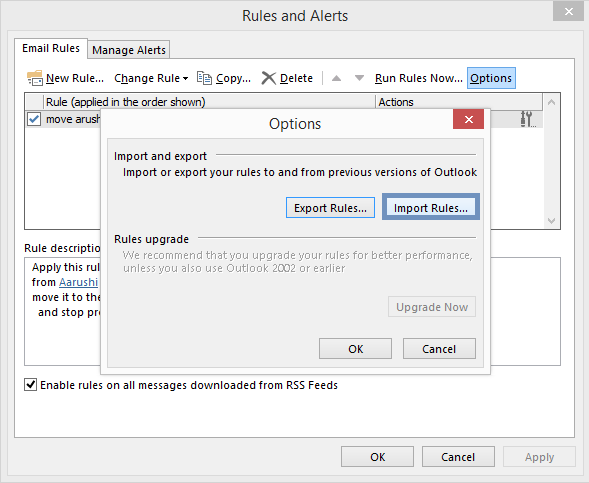The width and height of the screenshot is (589, 483).
Task: Click the Apply button
Action: pyautogui.click(x=539, y=457)
